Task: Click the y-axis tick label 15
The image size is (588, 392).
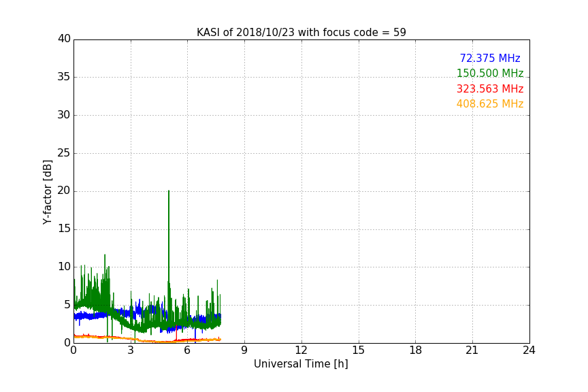Action: tap(64, 229)
